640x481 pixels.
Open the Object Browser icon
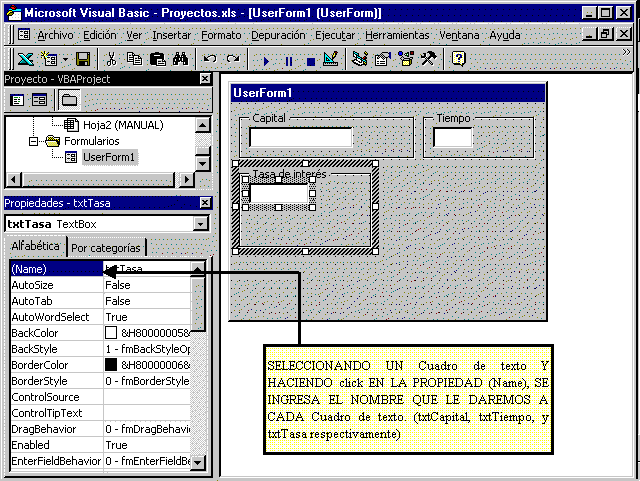click(406, 59)
